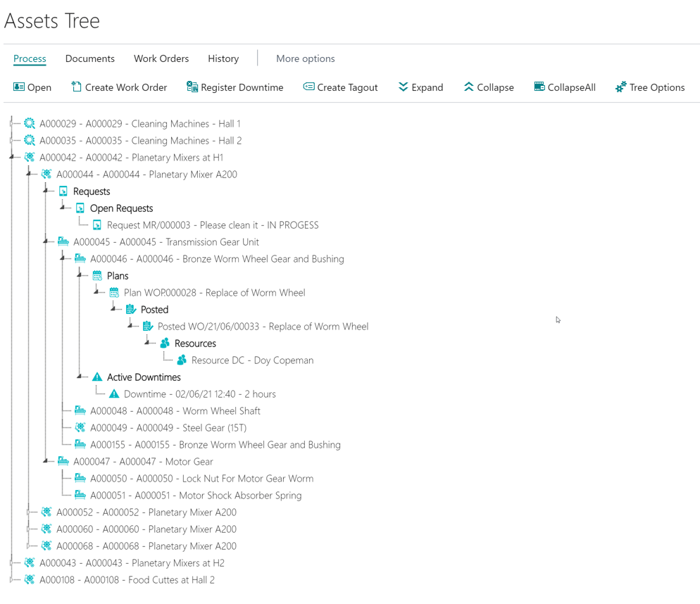Open Tree Options via its icon

point(620,87)
